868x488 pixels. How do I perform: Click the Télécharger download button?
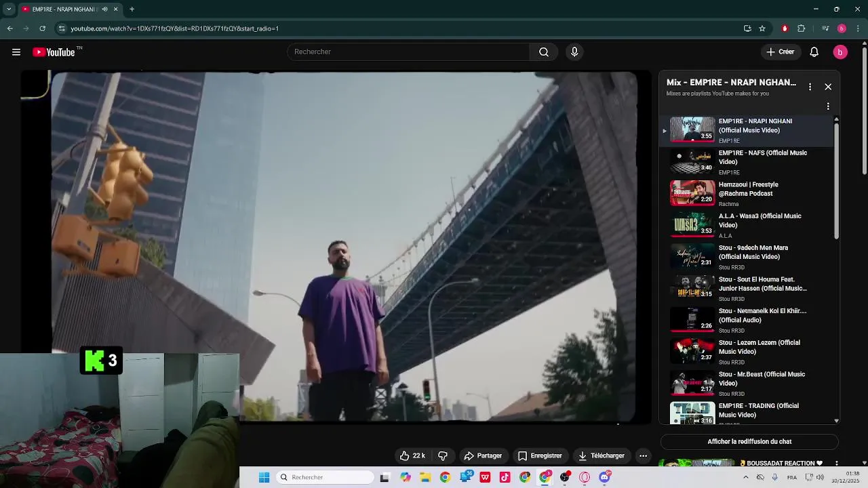coord(601,456)
